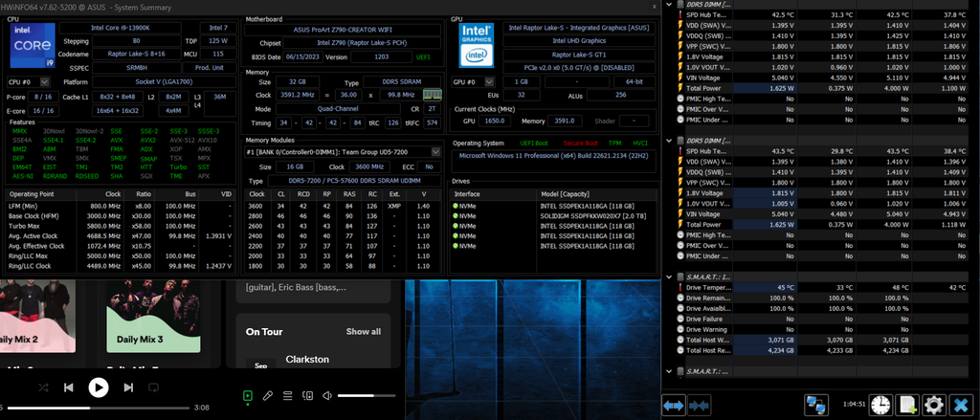Click the Drive Remaining Life icon

click(x=680, y=298)
